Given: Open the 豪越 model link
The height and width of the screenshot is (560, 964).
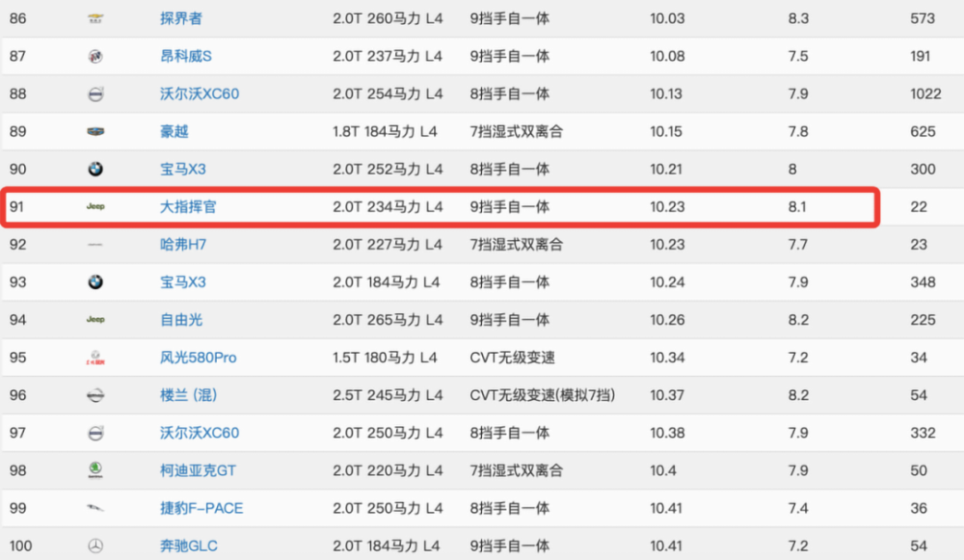Looking at the screenshot, I should click(174, 131).
